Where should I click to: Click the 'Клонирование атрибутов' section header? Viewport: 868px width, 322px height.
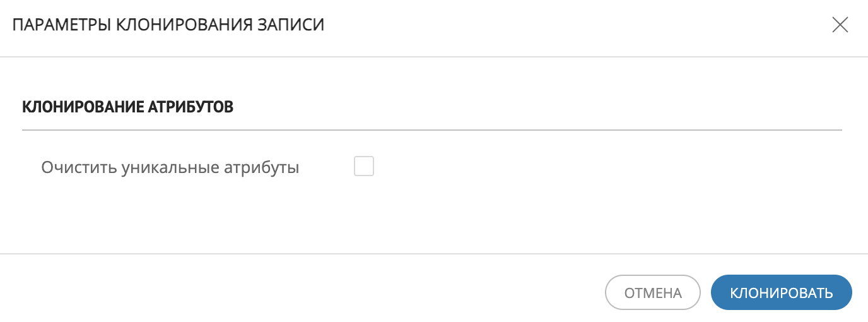coord(128,107)
